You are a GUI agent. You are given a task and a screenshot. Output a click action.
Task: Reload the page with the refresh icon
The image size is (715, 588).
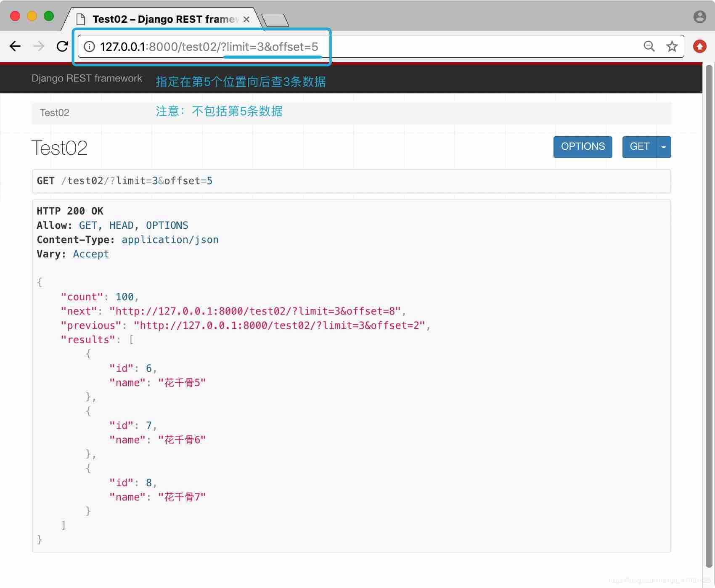pyautogui.click(x=62, y=46)
